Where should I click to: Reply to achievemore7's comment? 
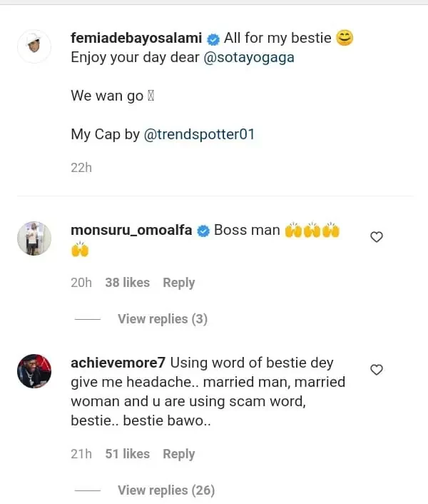pyautogui.click(x=178, y=454)
